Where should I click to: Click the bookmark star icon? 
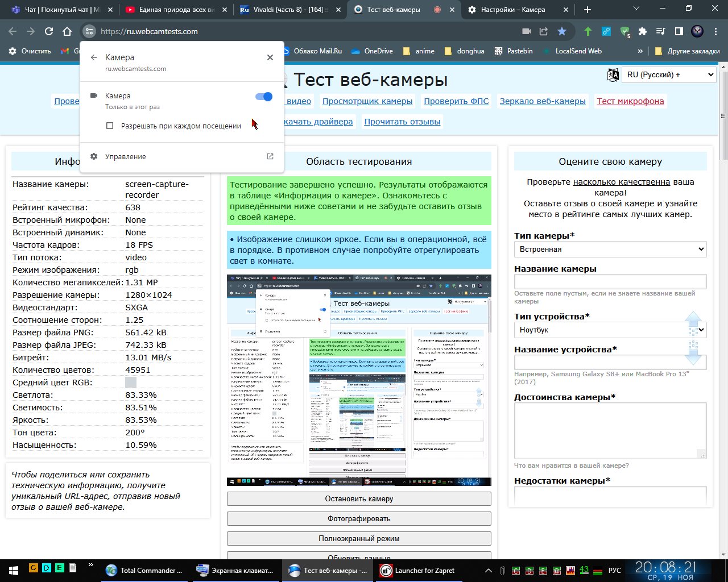(562, 31)
